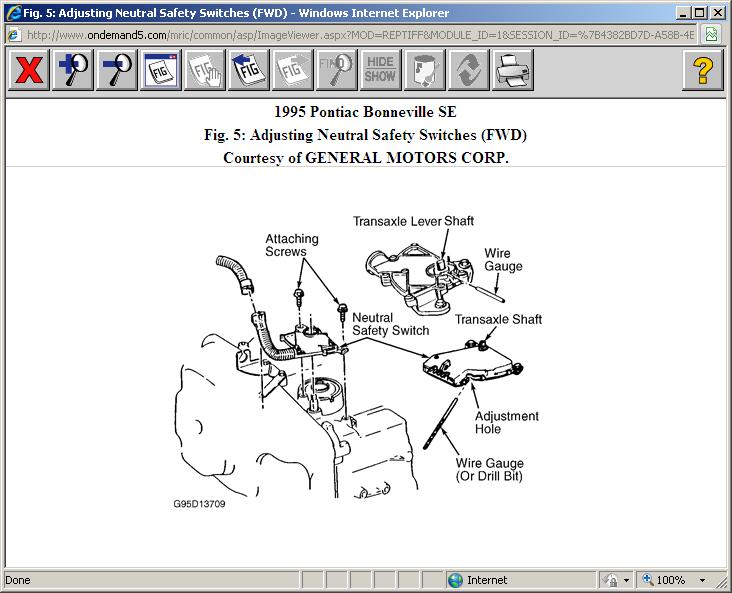
Task: Click the greyed next figure FIG icon
Action: coord(292,70)
